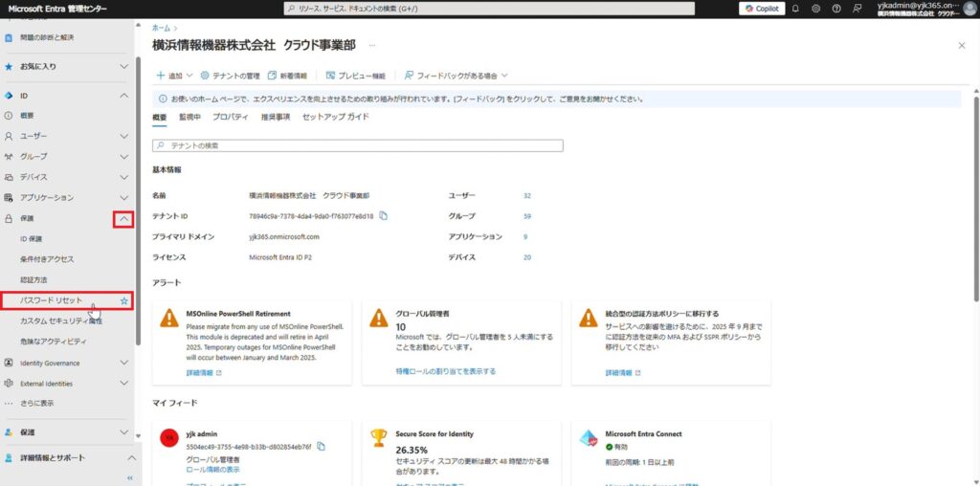Click the Secure Score trophy icon
The image size is (980, 486).
[379, 437]
